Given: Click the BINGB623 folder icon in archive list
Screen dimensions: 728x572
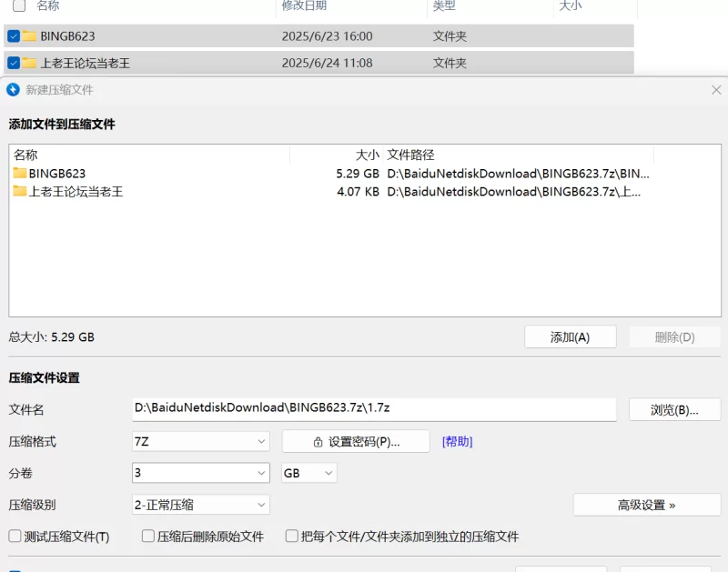Looking at the screenshot, I should pos(20,173).
